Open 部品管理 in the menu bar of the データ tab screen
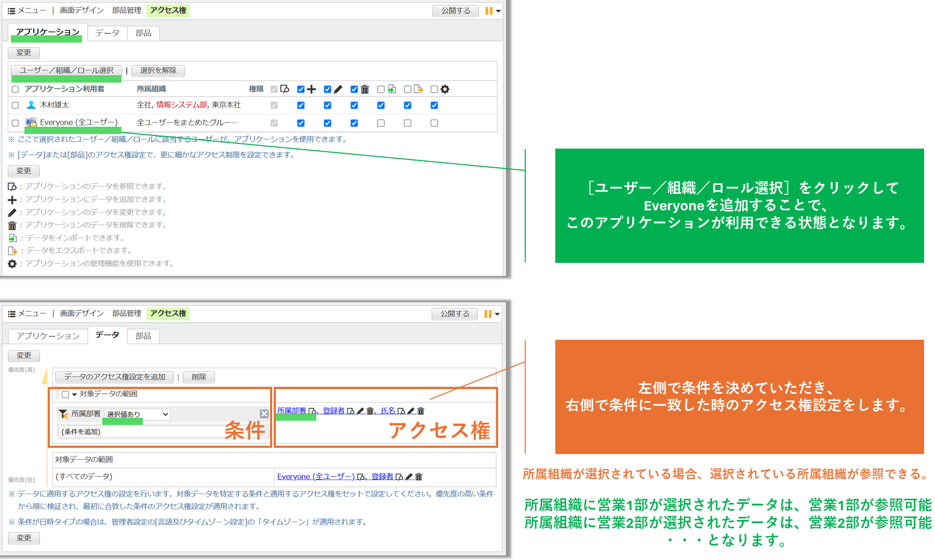This screenshot has width=935, height=560. [127, 314]
